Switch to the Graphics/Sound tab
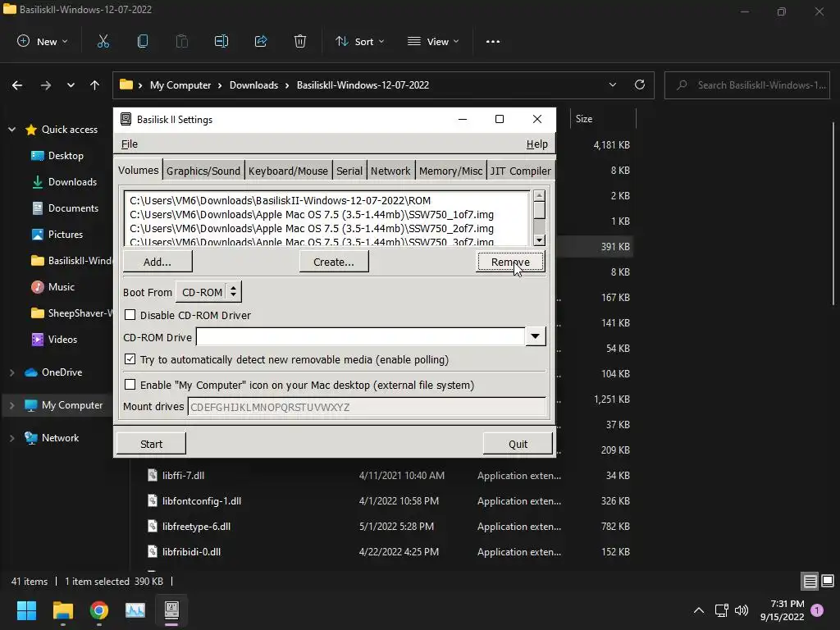The height and width of the screenshot is (630, 840). click(203, 171)
